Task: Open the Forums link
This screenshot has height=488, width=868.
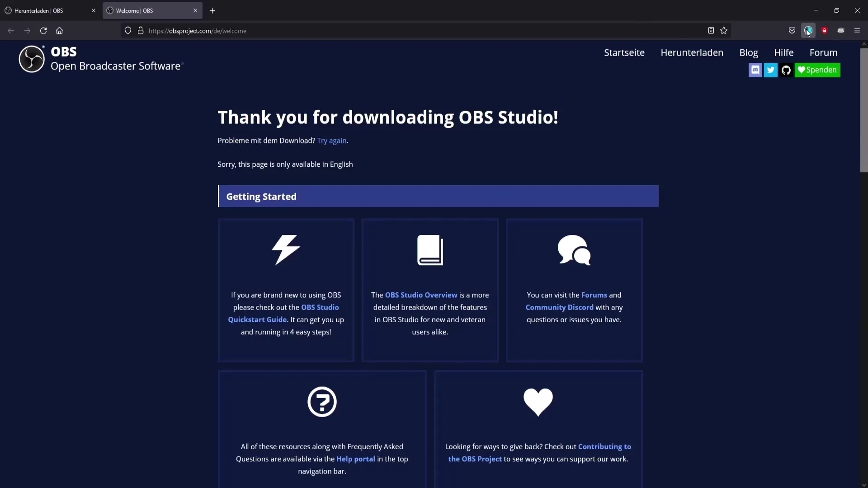Action: pos(594,295)
